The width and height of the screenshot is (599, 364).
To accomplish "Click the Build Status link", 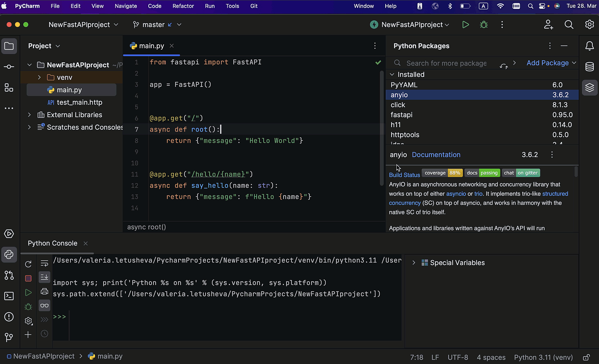I will 404,174.
